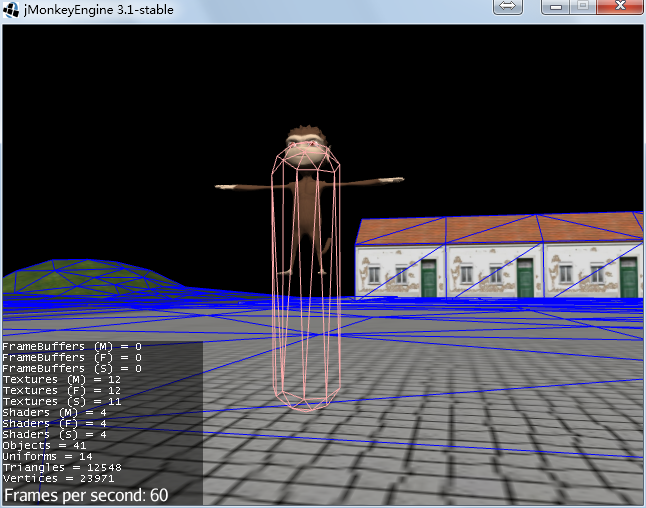
Task: Click the monkey's outstretched left-side hand
Action: pyautogui.click(x=224, y=186)
